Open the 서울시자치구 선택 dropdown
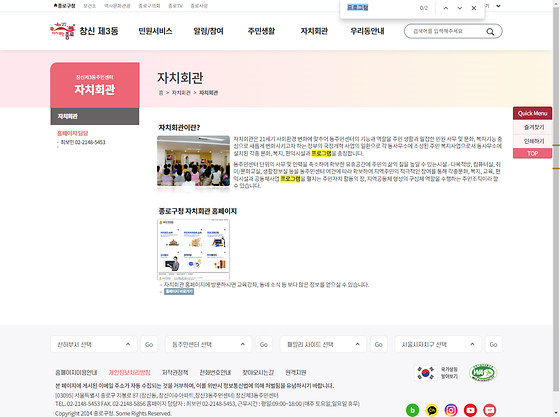Image resolution: width=560 pixels, height=417 pixels. click(438, 344)
